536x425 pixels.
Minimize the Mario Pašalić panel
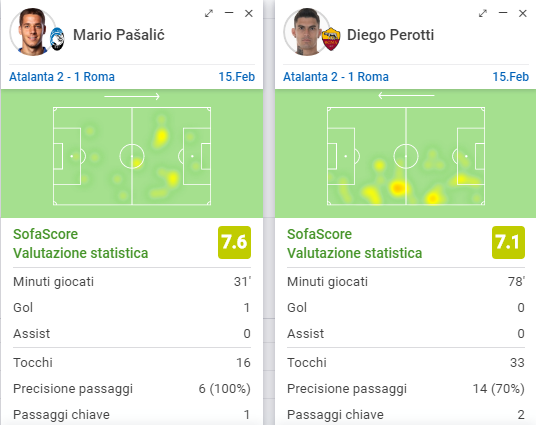click(x=229, y=13)
